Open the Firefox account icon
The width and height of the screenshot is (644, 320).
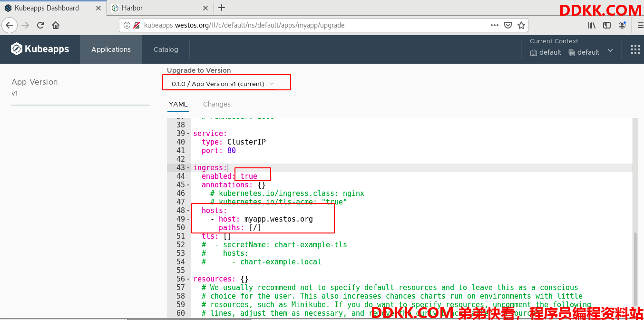click(622, 25)
